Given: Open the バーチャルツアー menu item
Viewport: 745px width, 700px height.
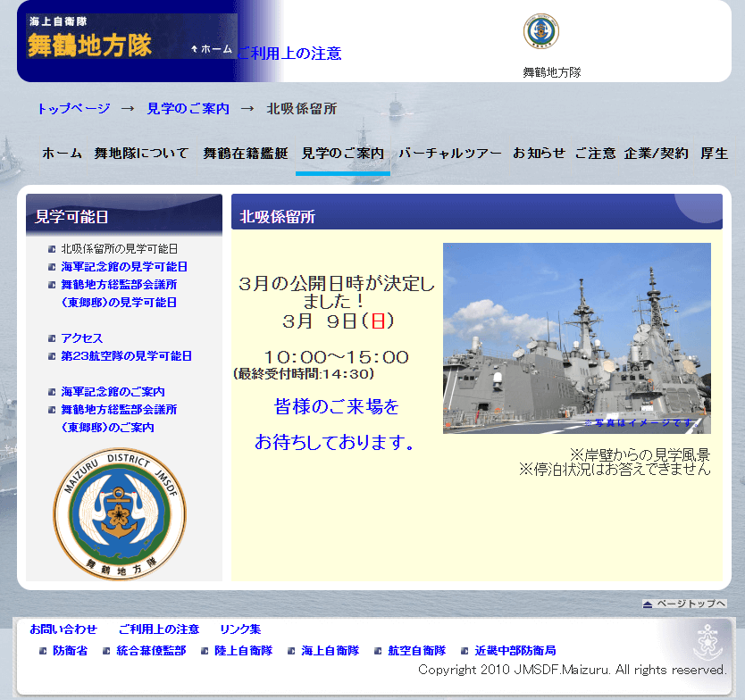Looking at the screenshot, I should 450,154.
